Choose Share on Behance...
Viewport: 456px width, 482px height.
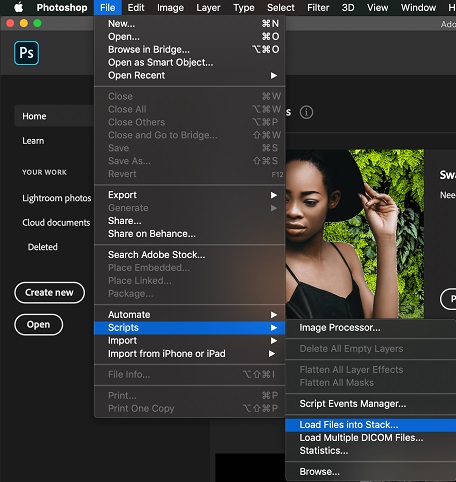[x=190, y=234]
